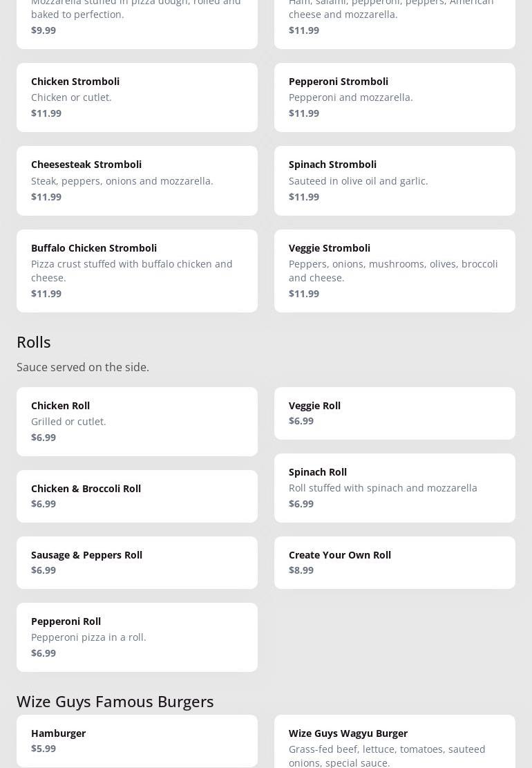Select the Veggie Roll card
Viewport: 532px width, 768px height.
pyautogui.click(x=395, y=413)
